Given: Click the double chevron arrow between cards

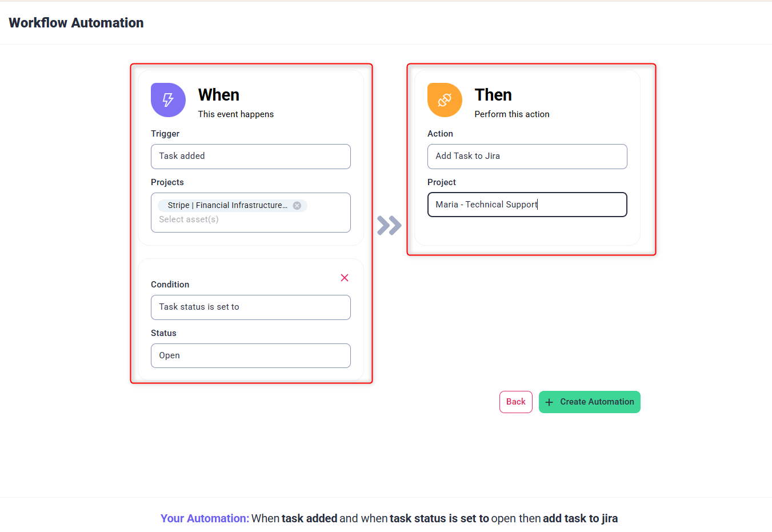Looking at the screenshot, I should (x=389, y=225).
